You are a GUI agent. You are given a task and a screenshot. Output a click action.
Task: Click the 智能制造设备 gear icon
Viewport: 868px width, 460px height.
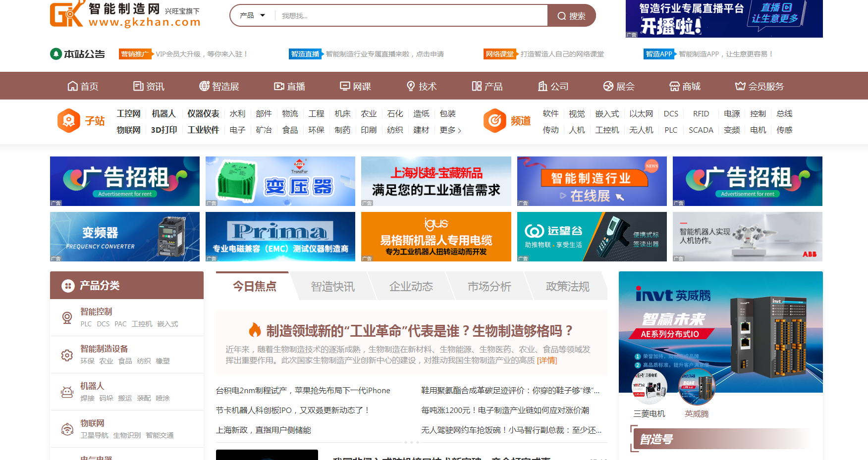[x=67, y=355]
